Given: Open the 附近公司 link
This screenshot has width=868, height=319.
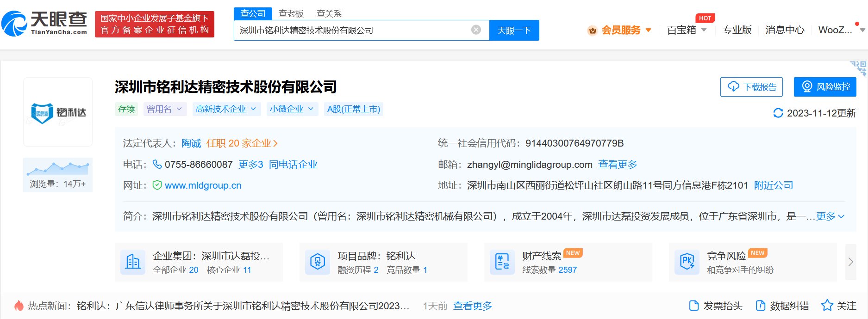Looking at the screenshot, I should (x=774, y=185).
